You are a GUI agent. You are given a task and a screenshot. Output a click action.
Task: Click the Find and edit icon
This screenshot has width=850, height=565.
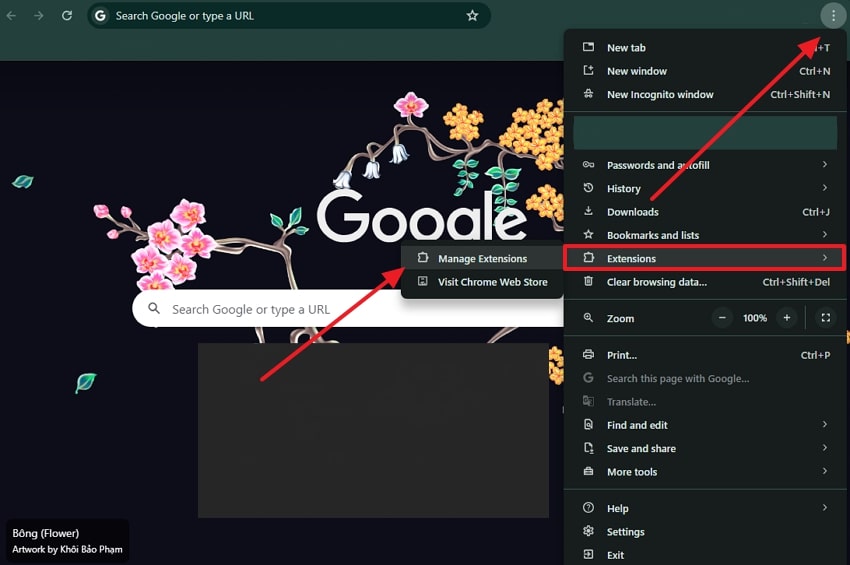click(x=588, y=425)
